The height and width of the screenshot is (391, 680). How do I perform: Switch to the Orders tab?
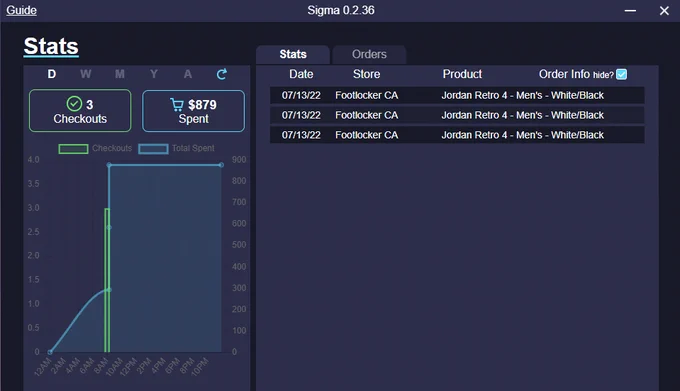(x=369, y=54)
